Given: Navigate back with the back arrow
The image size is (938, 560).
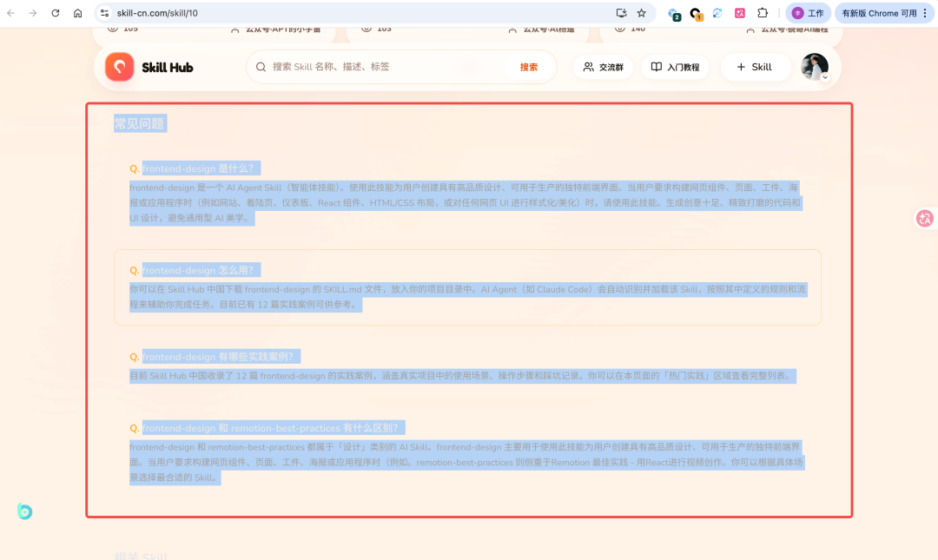Looking at the screenshot, I should pos(11,13).
